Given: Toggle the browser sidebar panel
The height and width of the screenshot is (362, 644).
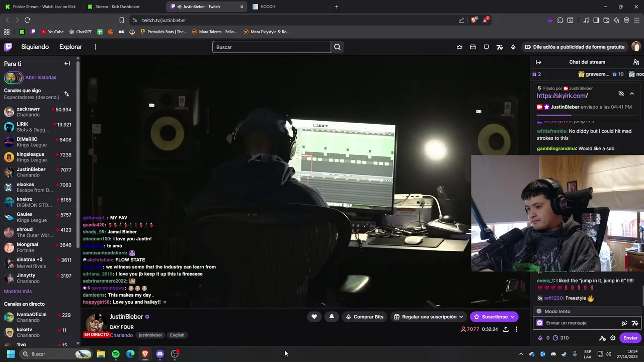Looking at the screenshot, I should (x=596, y=20).
